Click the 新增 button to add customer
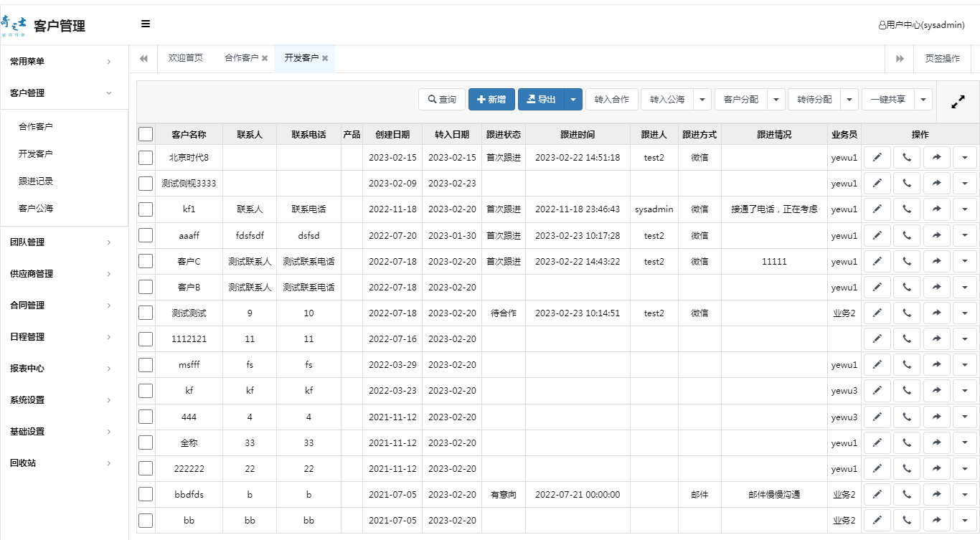980x540 pixels. pyautogui.click(x=491, y=99)
